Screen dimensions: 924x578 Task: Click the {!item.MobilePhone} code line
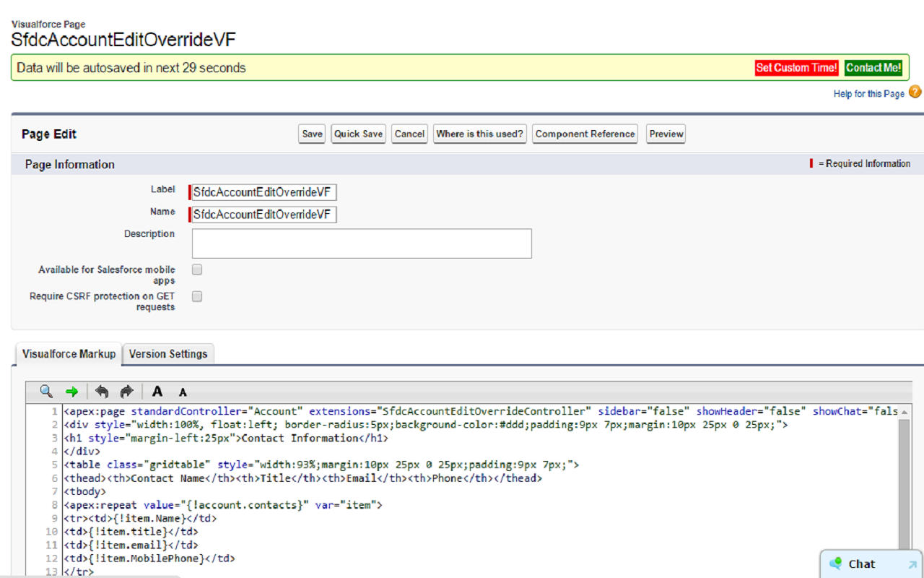pyautogui.click(x=149, y=558)
